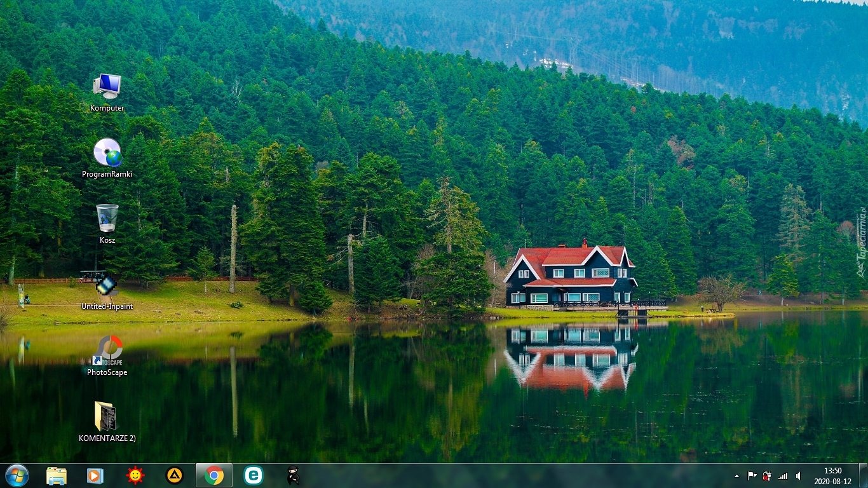Viewport: 868px width, 488px height.
Task: Launch Windows Media Player from taskbar
Action: [95, 475]
